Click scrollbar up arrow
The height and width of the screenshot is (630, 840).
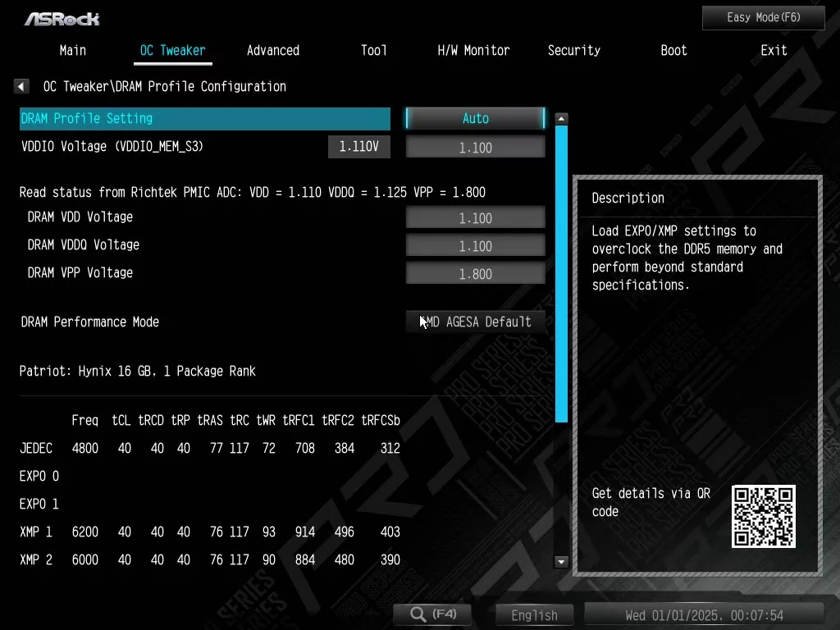tap(561, 119)
